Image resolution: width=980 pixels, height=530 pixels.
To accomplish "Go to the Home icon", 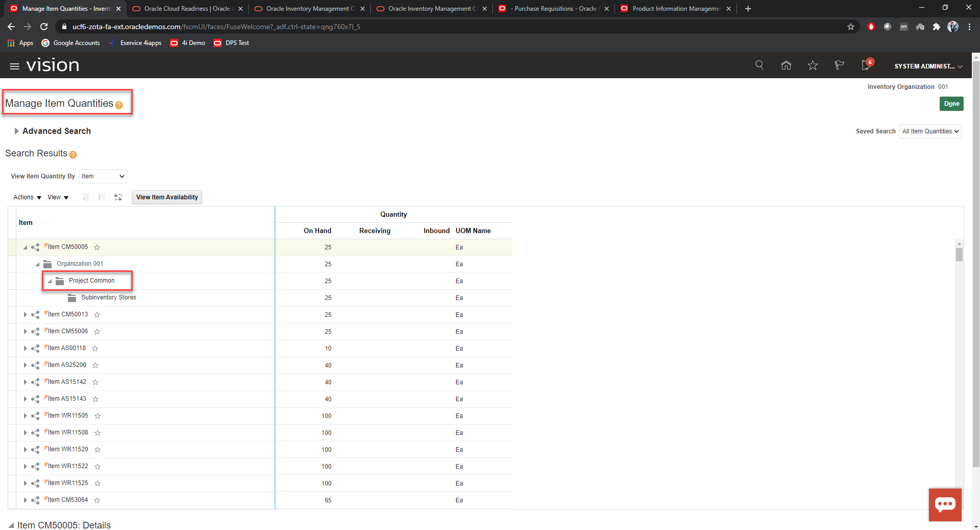I will click(x=786, y=65).
